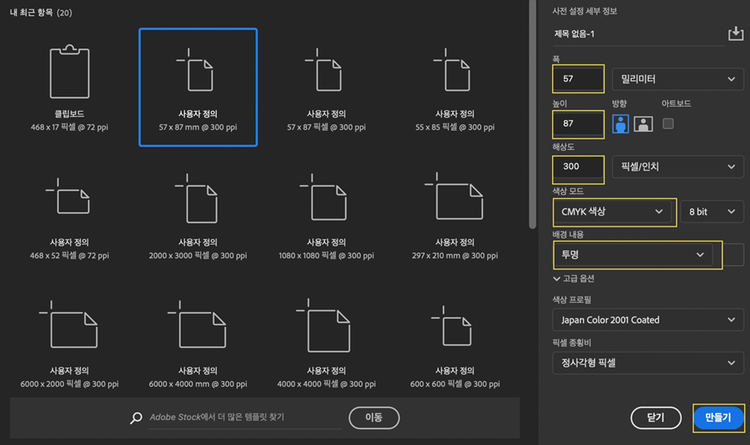Pick preset 4000 x 4000 픽셀
Viewport: 750px width, 445px height.
(326, 344)
